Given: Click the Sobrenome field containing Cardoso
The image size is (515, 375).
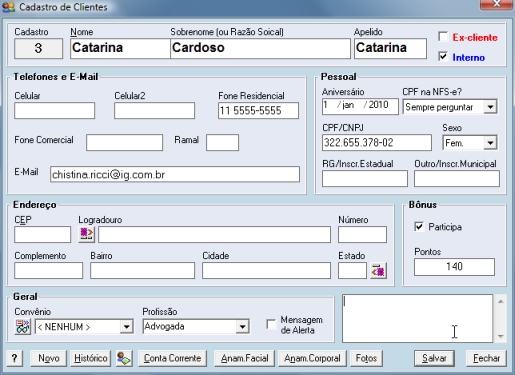Looking at the screenshot, I should tap(260, 48).
